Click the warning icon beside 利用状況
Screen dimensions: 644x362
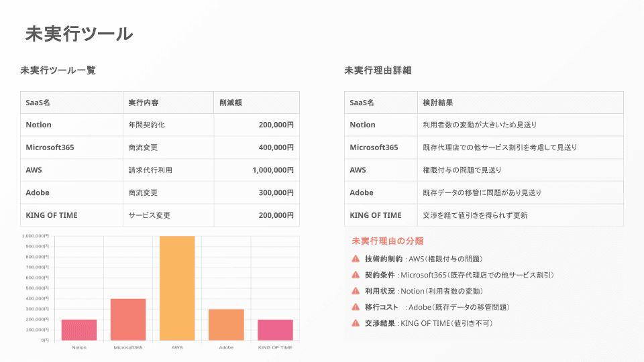[356, 290]
